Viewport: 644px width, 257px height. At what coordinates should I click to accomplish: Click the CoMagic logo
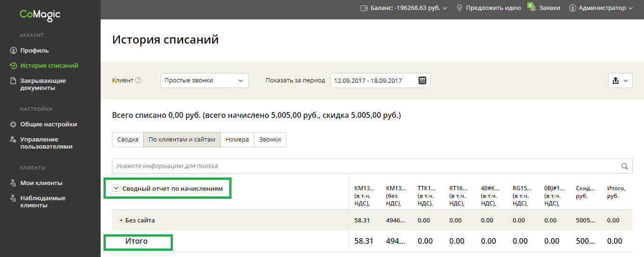[x=40, y=15]
